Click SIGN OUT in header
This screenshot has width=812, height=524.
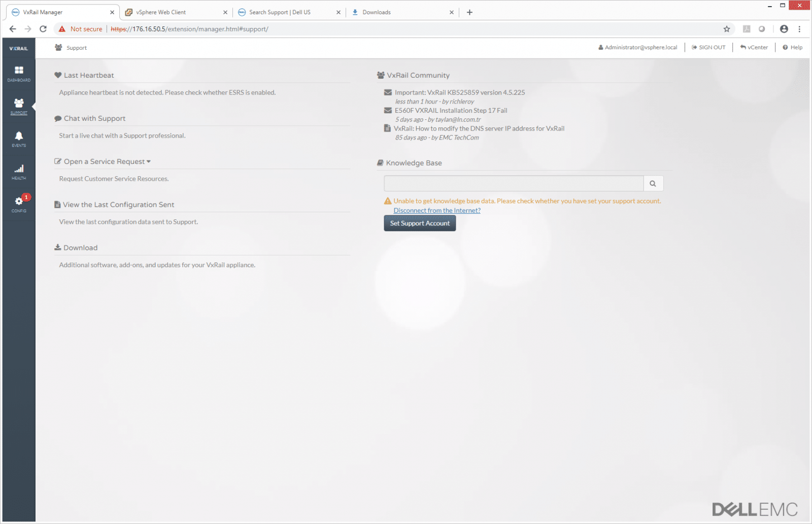[708, 47]
